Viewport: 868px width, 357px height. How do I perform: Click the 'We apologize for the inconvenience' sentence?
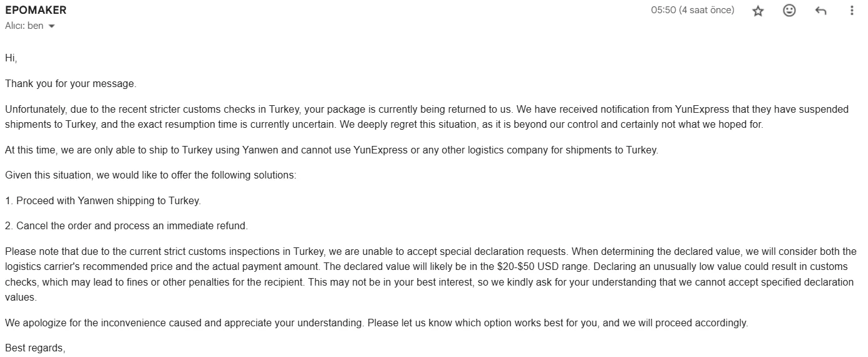coord(376,323)
